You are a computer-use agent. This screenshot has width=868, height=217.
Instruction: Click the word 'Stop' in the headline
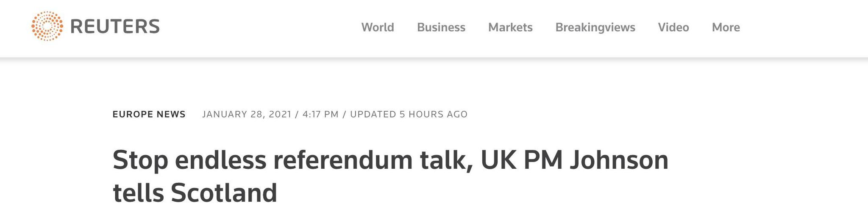(x=140, y=160)
